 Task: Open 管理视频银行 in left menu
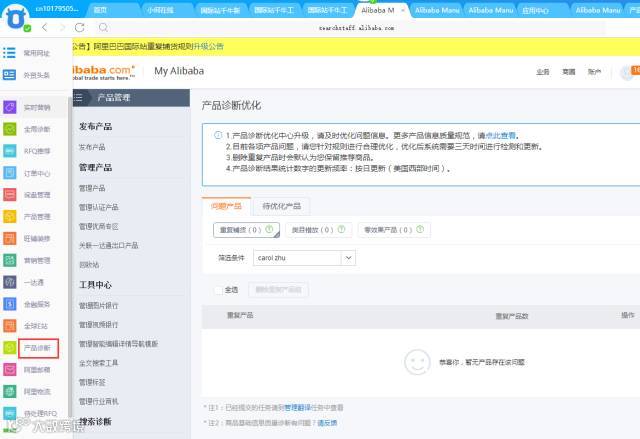pyautogui.click(x=98, y=325)
